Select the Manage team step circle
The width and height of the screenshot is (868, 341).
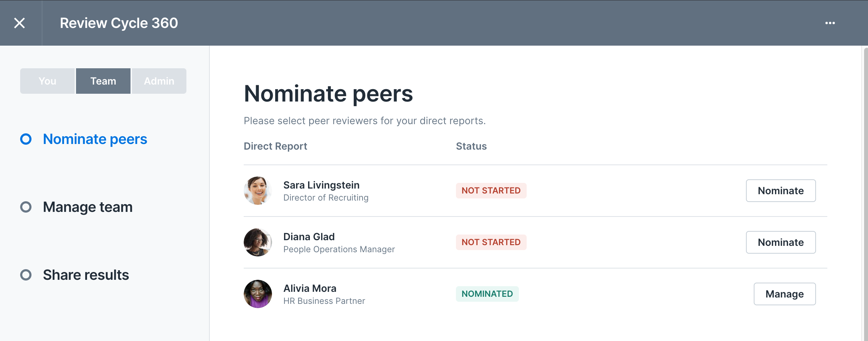pyautogui.click(x=26, y=207)
